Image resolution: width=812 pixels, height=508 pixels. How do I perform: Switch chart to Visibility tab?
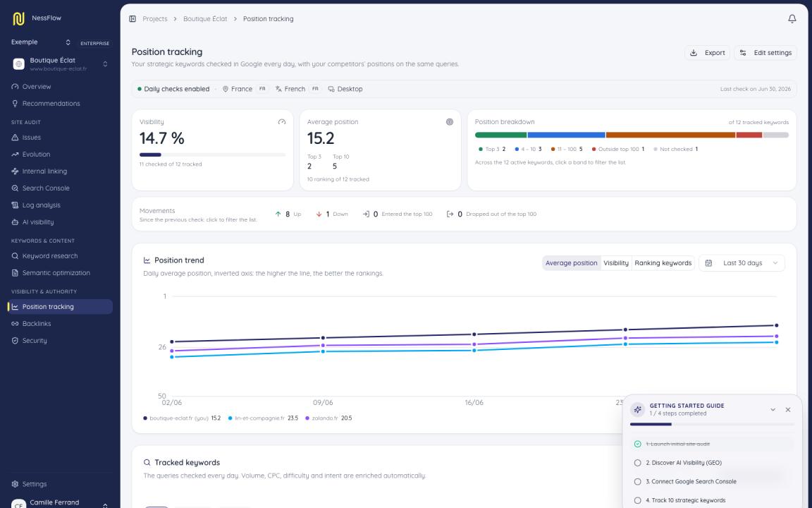coord(616,262)
